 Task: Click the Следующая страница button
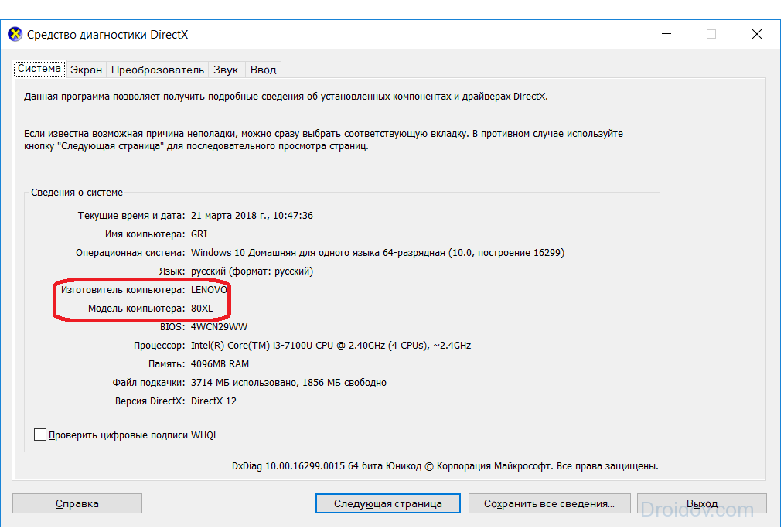(x=387, y=503)
